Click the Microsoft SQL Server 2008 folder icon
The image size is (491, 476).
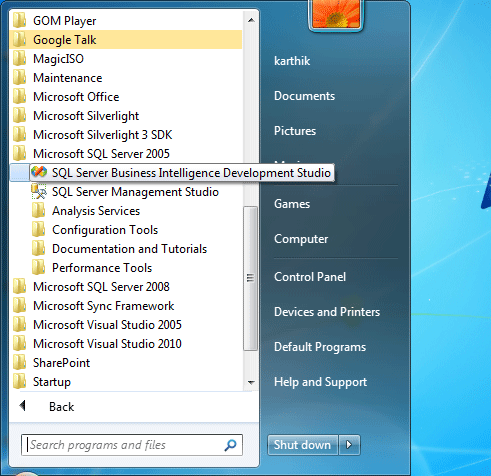point(19,287)
